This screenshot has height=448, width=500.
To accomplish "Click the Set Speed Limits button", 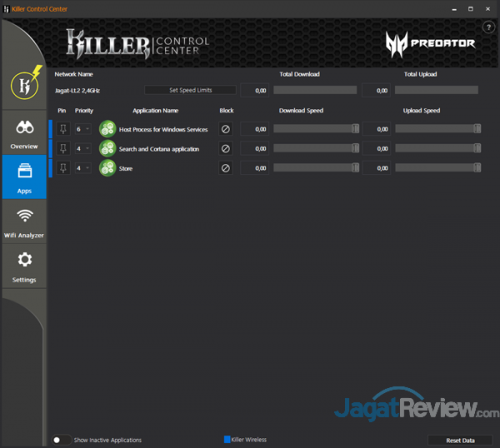I will (x=190, y=90).
